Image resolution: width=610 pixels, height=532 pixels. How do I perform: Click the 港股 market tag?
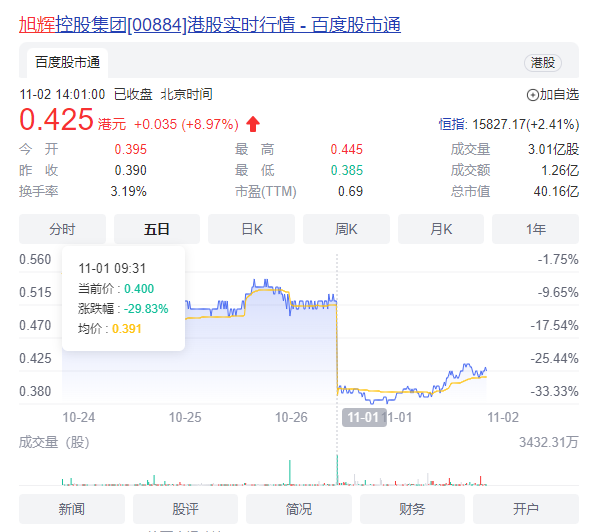click(543, 63)
